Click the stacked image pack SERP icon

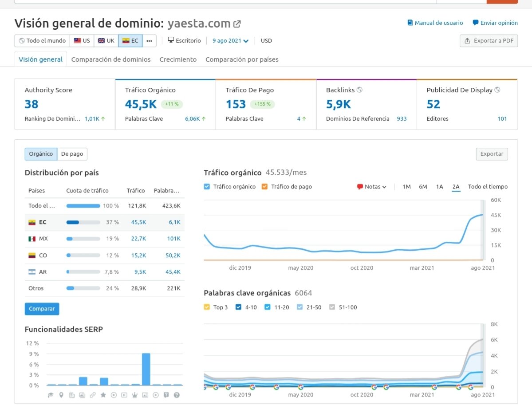tap(82, 395)
